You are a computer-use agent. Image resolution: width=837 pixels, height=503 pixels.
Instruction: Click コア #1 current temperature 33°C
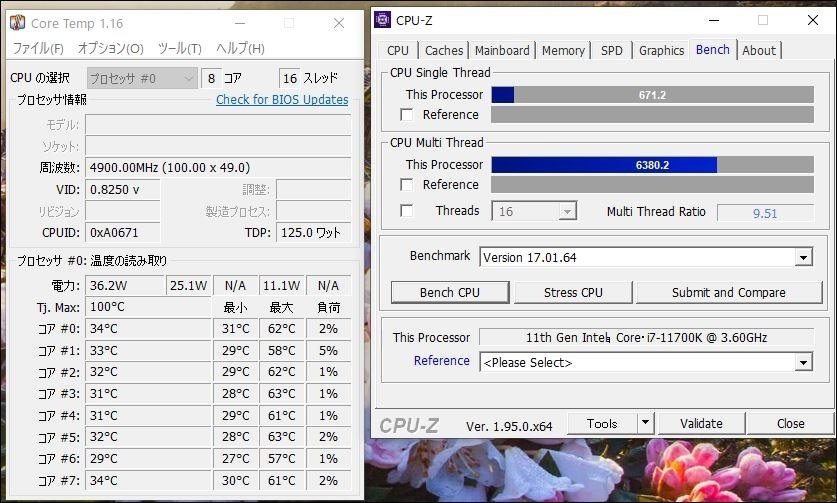coord(148,350)
